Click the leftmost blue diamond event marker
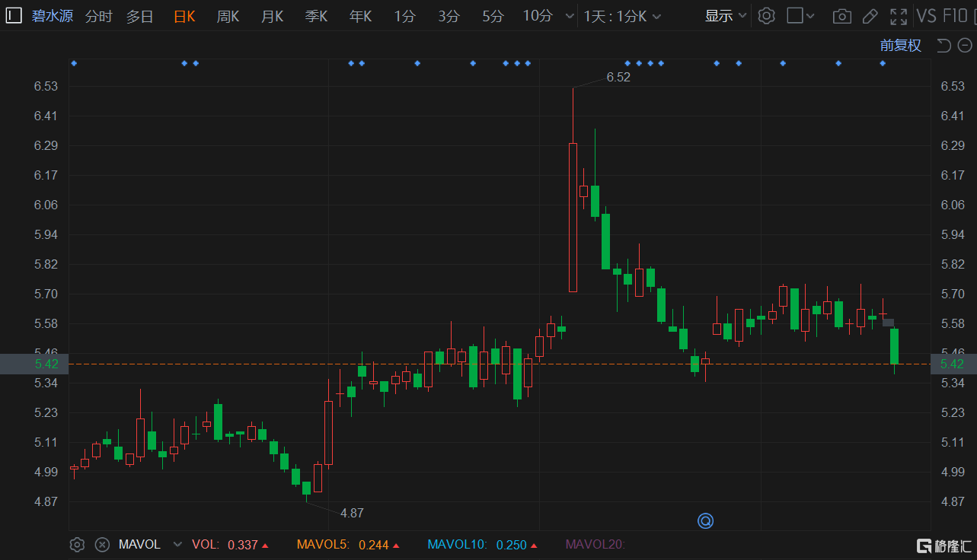 click(x=74, y=63)
